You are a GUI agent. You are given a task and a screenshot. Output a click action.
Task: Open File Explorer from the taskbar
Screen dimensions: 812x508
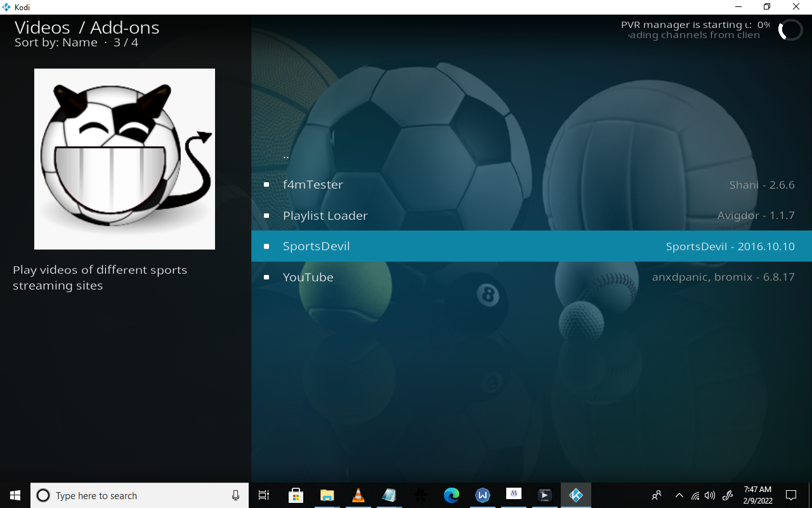[327, 495]
